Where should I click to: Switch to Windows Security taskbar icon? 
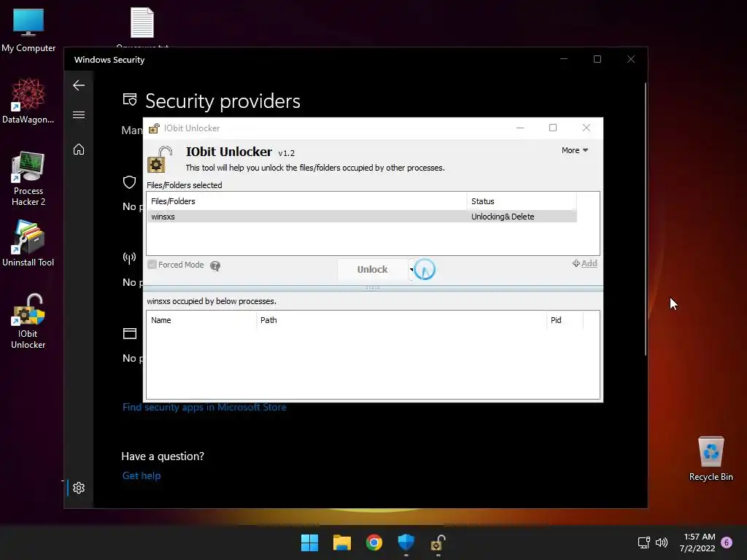point(406,542)
